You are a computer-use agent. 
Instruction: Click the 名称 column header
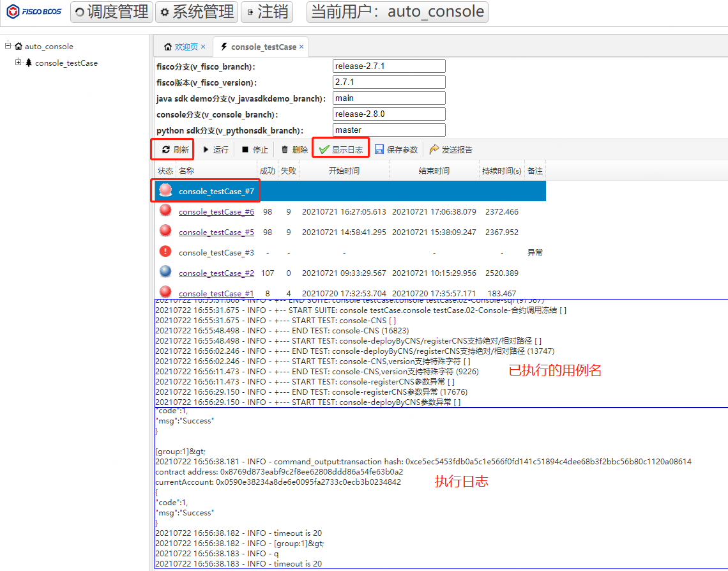point(216,171)
